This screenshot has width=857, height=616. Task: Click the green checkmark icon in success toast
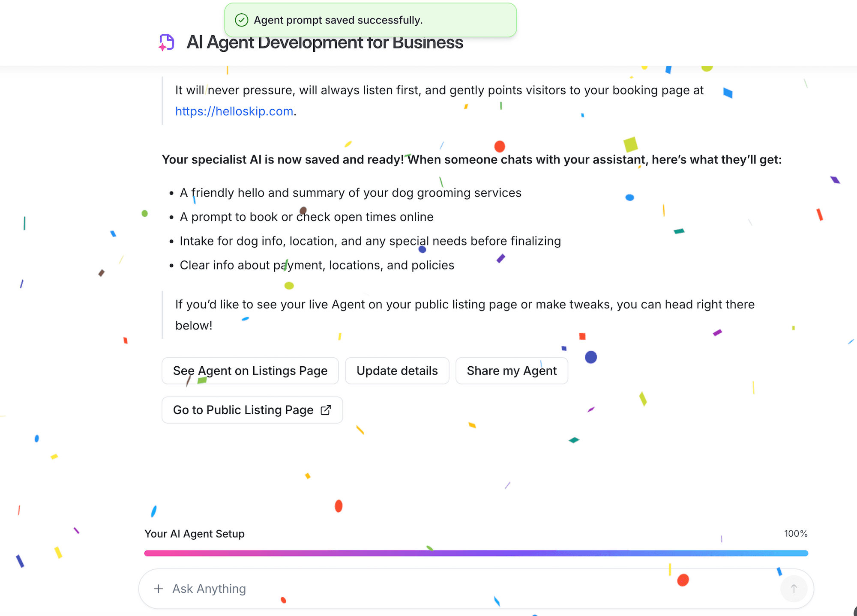[242, 20]
